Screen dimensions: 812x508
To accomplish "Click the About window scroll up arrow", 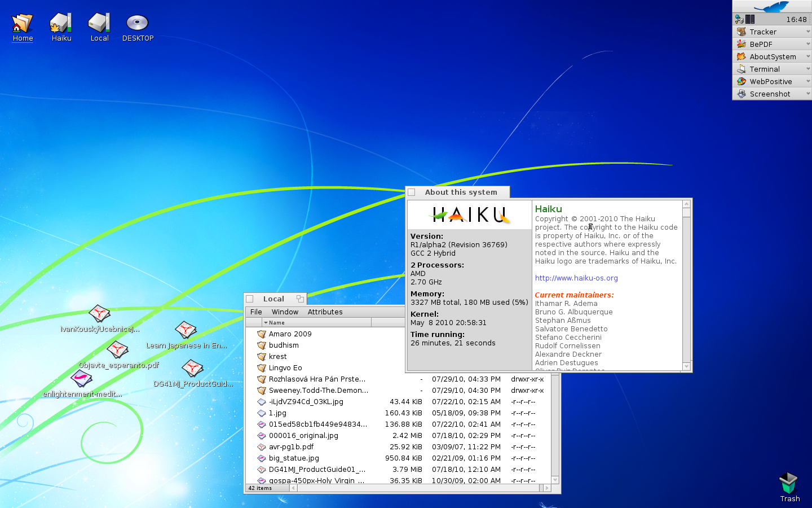I will pos(686,204).
